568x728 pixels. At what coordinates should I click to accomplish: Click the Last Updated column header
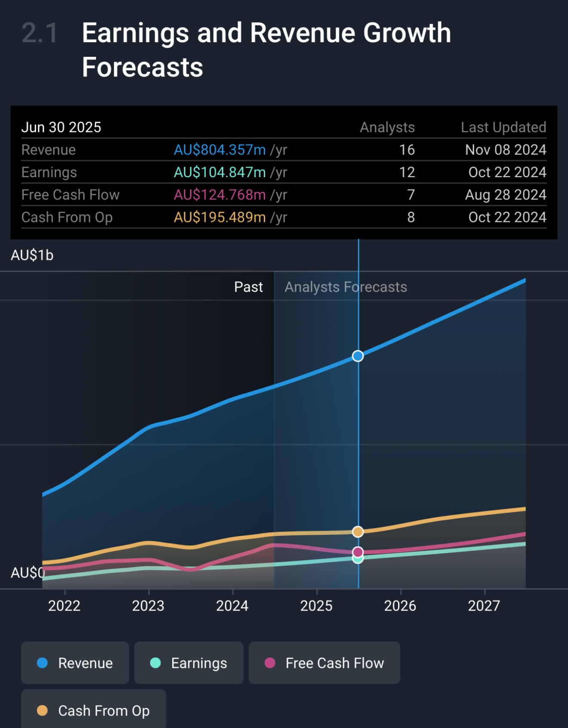(503, 127)
